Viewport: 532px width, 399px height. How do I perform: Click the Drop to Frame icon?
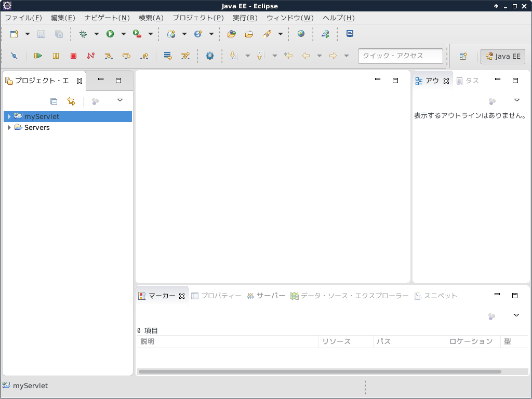click(168, 56)
